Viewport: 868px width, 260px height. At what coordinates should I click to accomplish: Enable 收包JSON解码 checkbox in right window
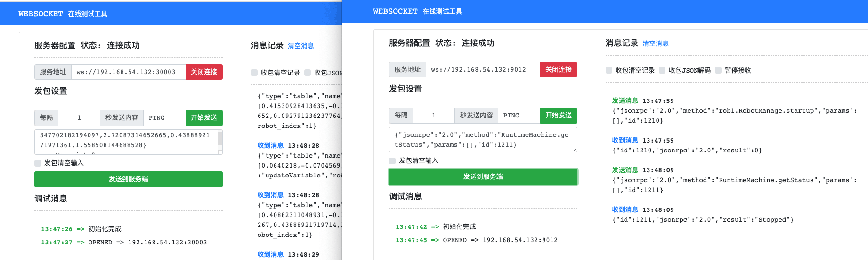[x=662, y=70]
